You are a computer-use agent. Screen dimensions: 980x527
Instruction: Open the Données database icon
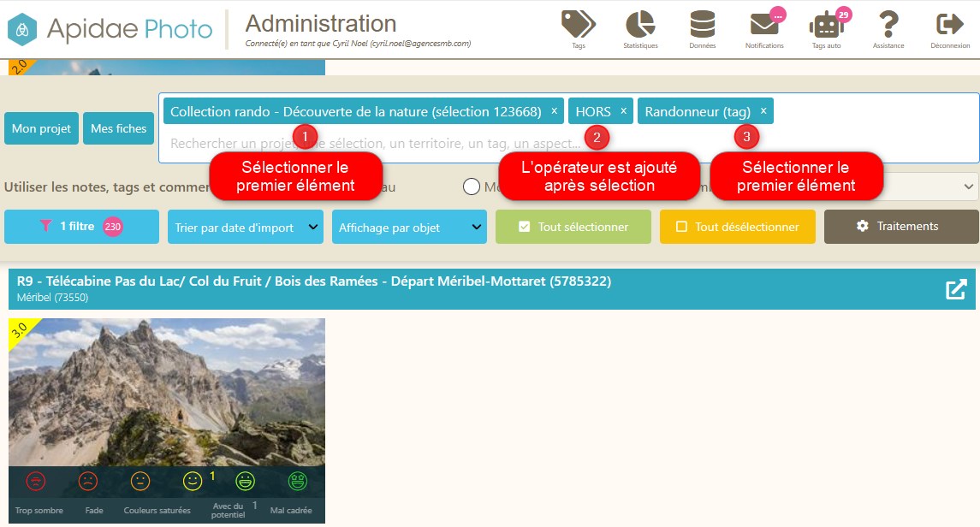click(702, 24)
